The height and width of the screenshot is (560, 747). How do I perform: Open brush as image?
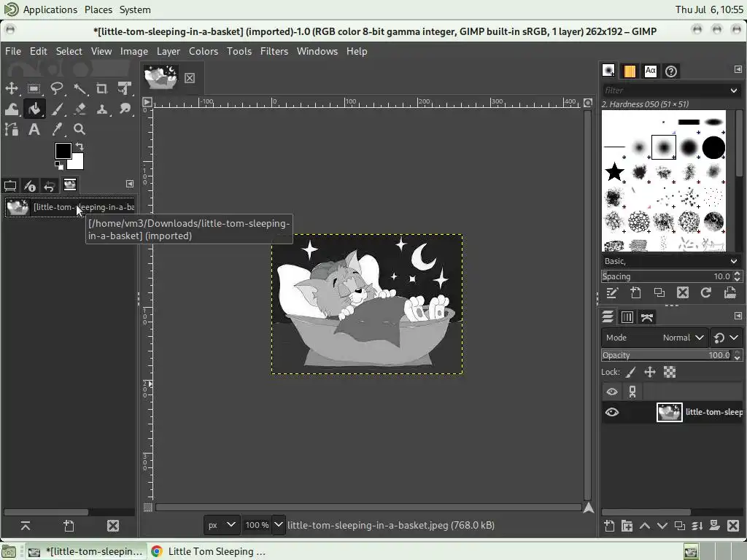tap(729, 292)
